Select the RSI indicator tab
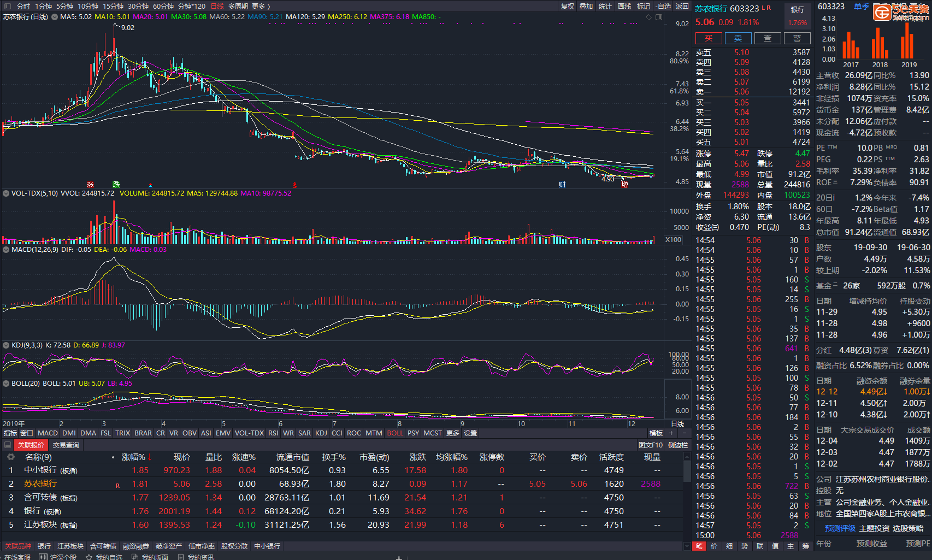The height and width of the screenshot is (560, 932). click(273, 433)
